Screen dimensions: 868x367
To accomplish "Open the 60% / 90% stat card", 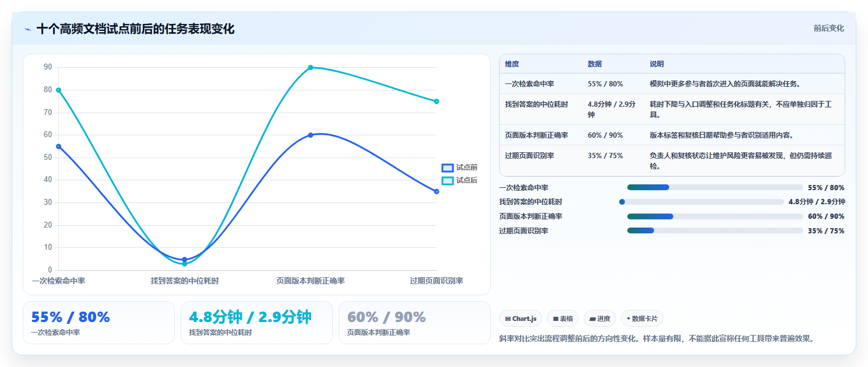I will click(x=414, y=323).
